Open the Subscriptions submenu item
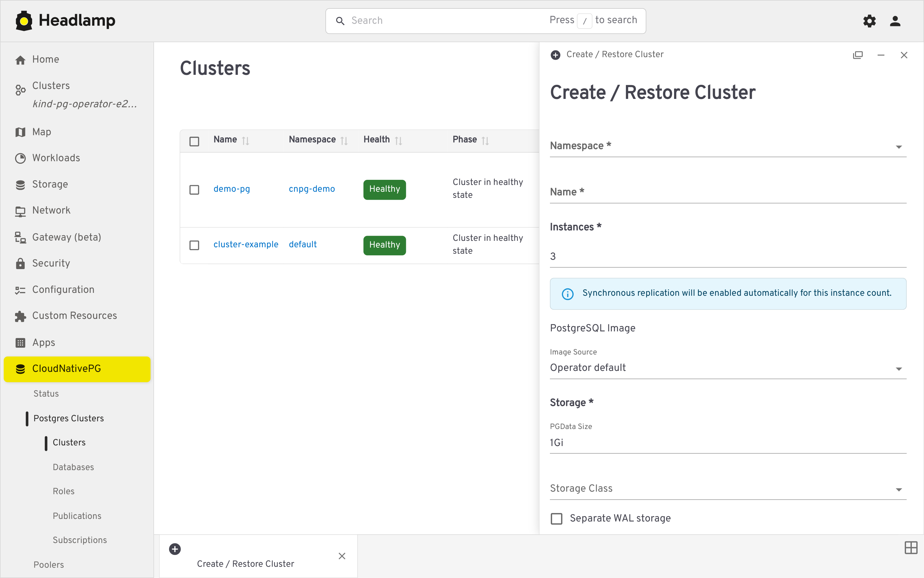 pyautogui.click(x=80, y=540)
